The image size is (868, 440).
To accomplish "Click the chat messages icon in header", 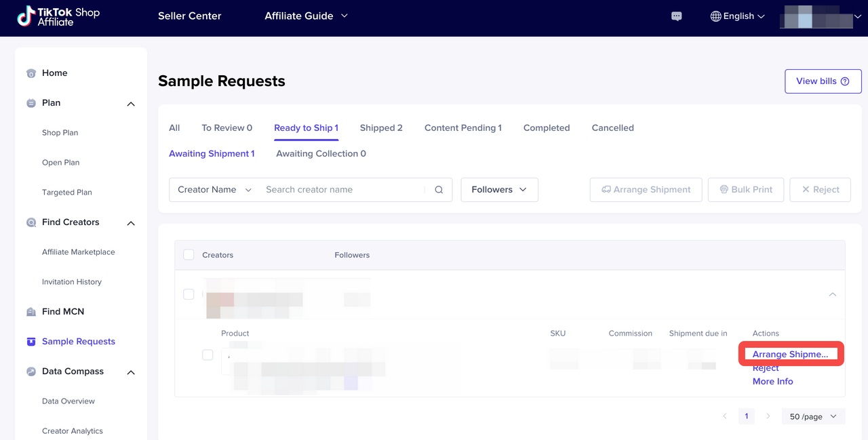I will [676, 16].
